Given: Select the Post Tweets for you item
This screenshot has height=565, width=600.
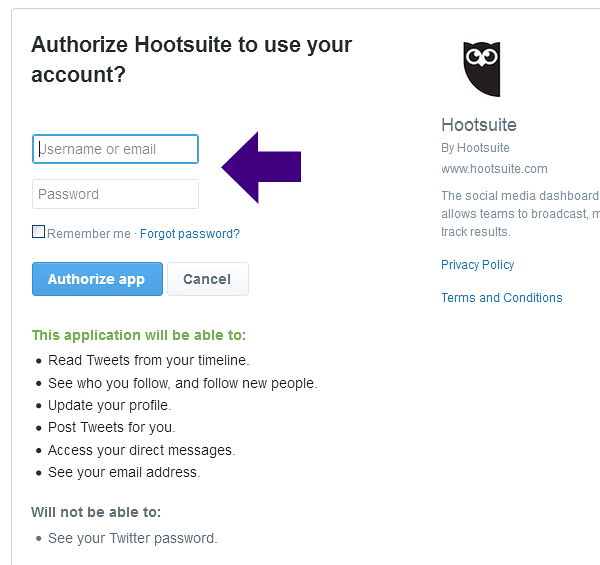Looking at the screenshot, I should point(111,427).
